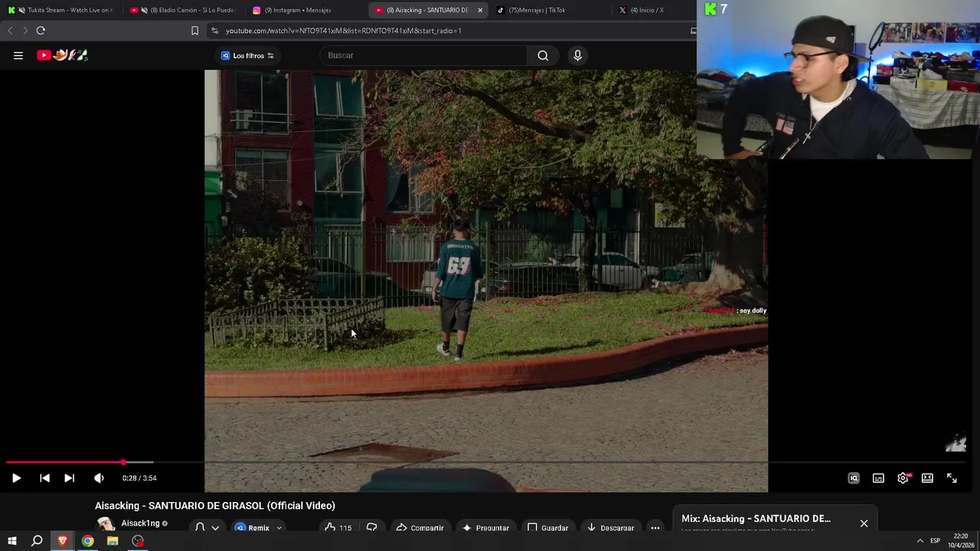Screen dimensions: 980x551
Task: Switch to the Instagram Mensajes tab
Action: pyautogui.click(x=306, y=10)
